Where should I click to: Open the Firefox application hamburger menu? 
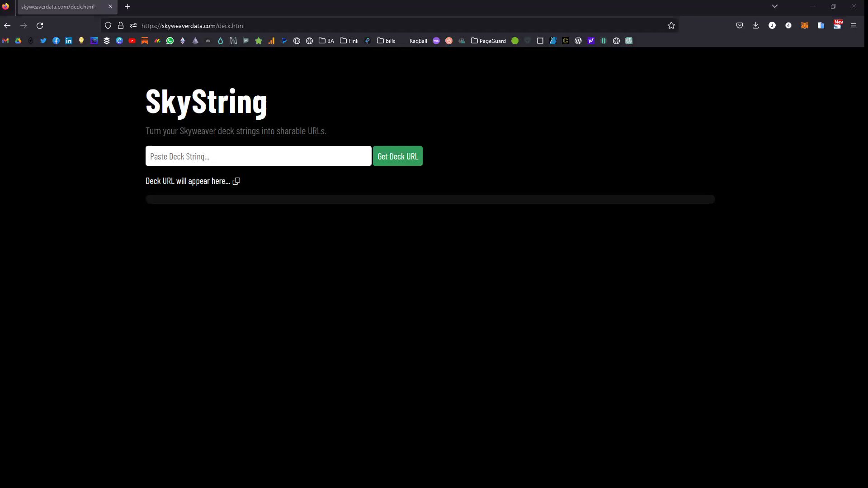click(x=854, y=26)
